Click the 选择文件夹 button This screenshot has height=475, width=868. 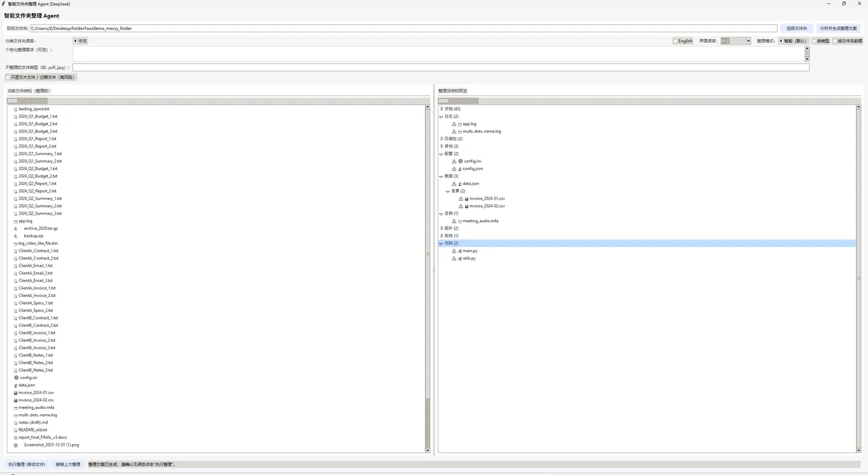797,29
